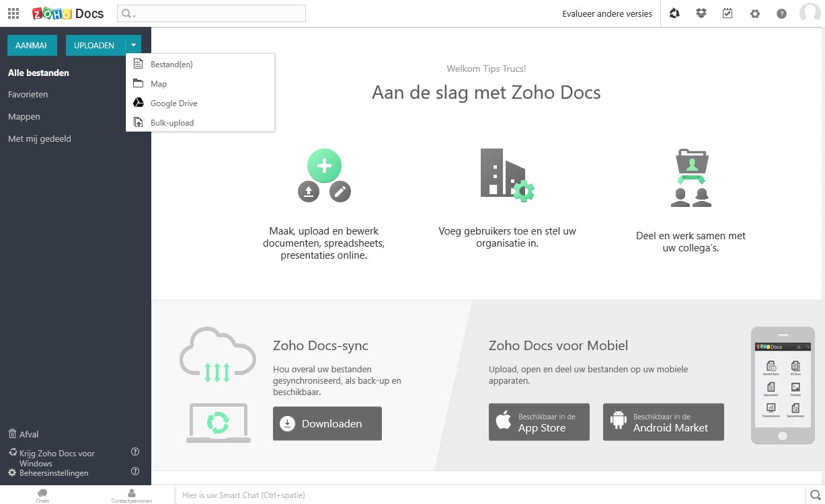Click the trash icon next to Afval

pos(12,434)
